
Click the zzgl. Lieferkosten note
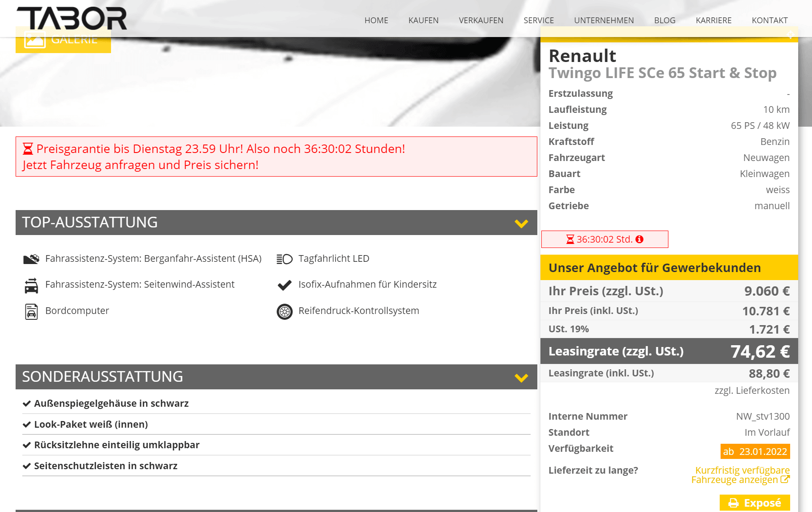(752, 391)
